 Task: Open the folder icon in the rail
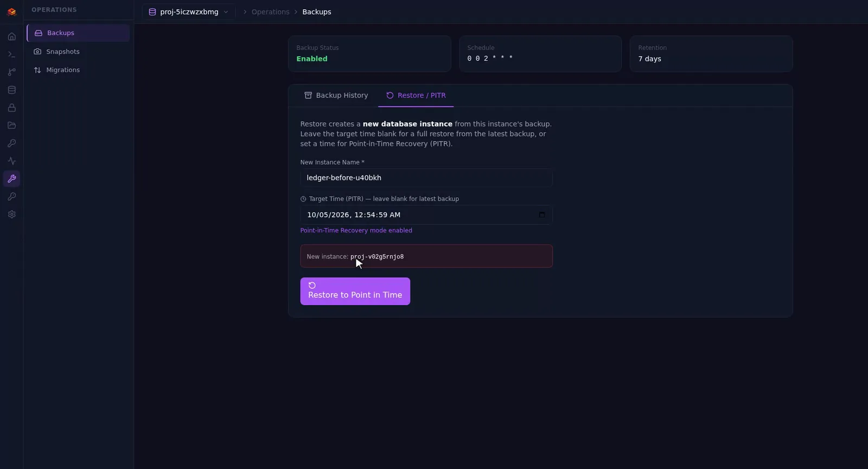pyautogui.click(x=11, y=125)
